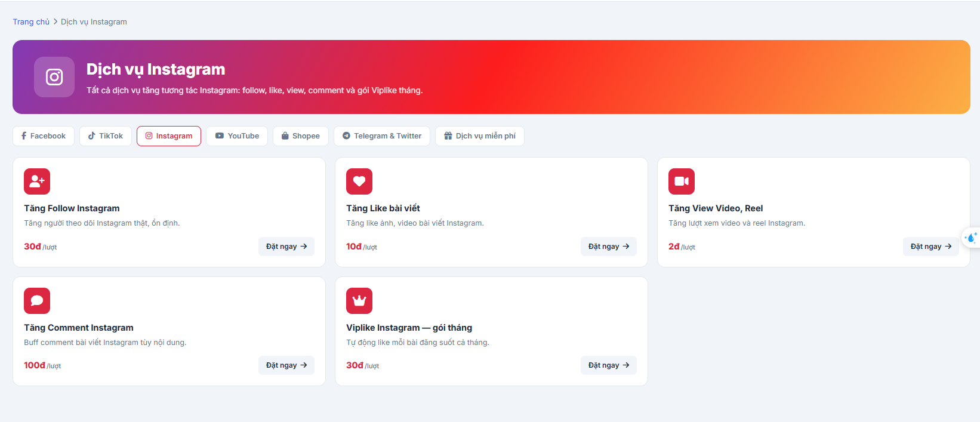
Task: Switch to the TikTok tab
Action: (106, 136)
